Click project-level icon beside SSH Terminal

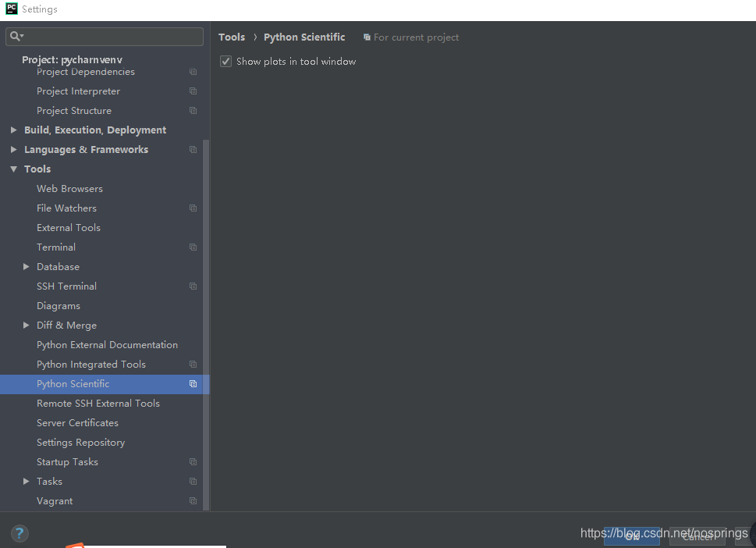click(193, 286)
